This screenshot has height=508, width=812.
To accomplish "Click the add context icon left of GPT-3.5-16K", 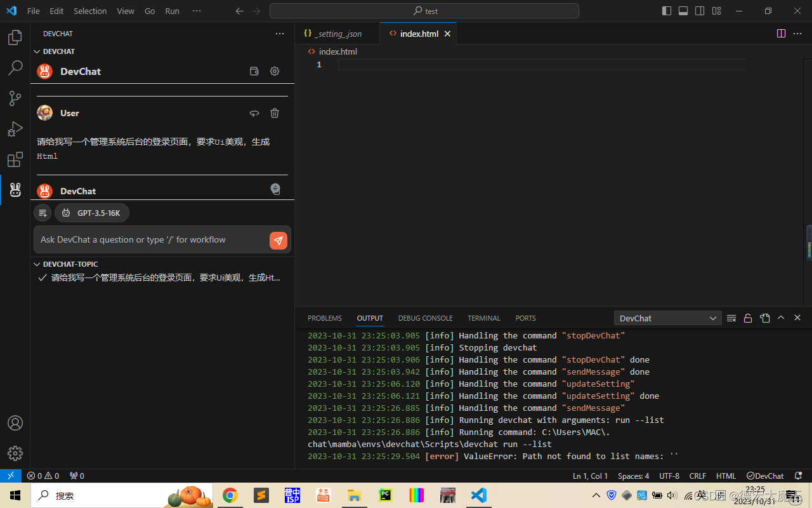I will coord(43,213).
